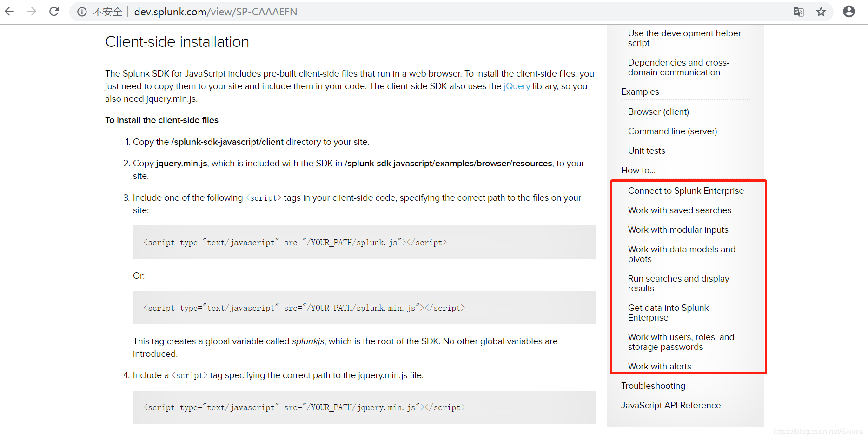Go to the Troubleshooting section
Image resolution: width=868 pixels, height=440 pixels.
point(653,386)
